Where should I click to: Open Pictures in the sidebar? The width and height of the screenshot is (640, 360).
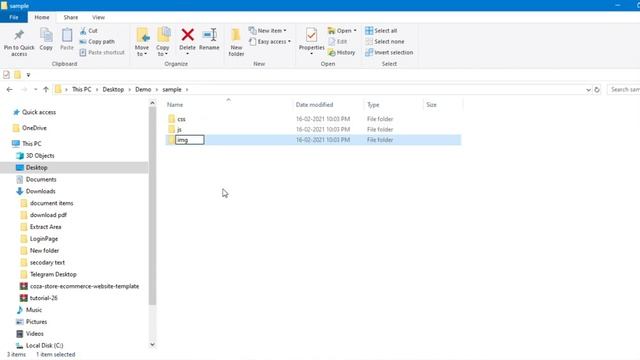tap(36, 322)
